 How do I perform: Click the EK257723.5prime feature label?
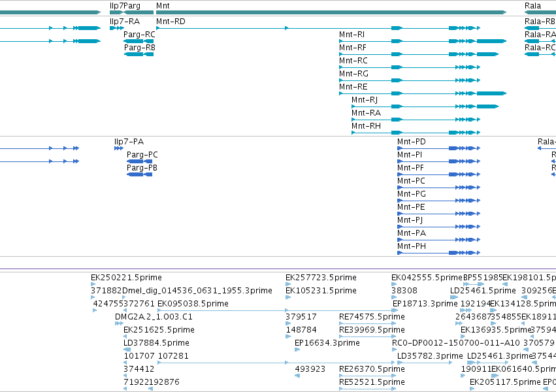point(321,278)
